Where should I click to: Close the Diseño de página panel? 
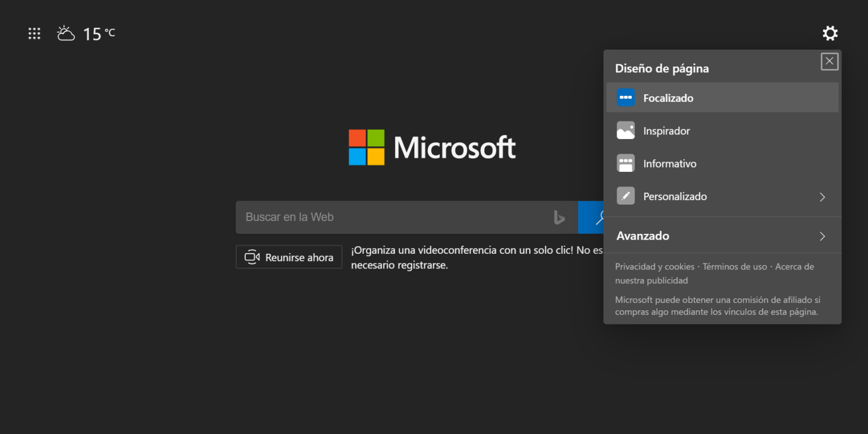pyautogui.click(x=830, y=61)
